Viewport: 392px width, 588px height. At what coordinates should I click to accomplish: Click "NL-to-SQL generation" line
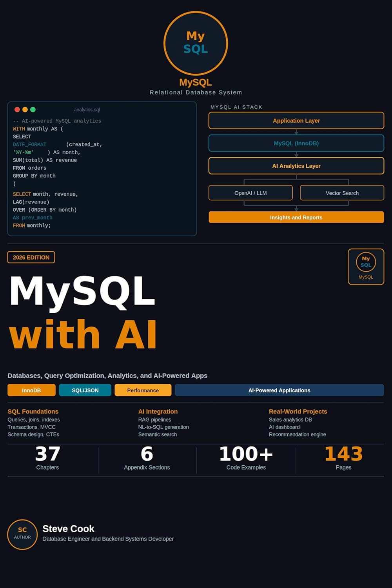click(163, 427)
